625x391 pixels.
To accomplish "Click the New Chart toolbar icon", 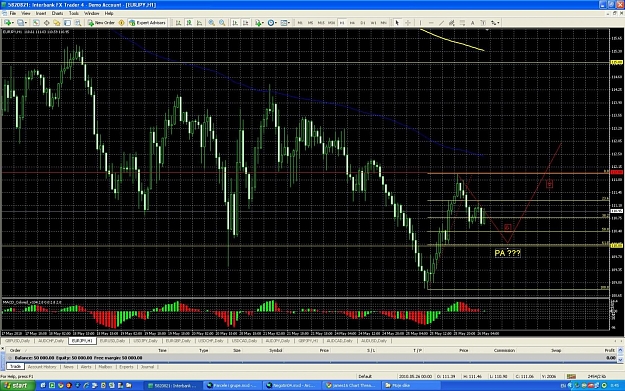I will point(9,23).
